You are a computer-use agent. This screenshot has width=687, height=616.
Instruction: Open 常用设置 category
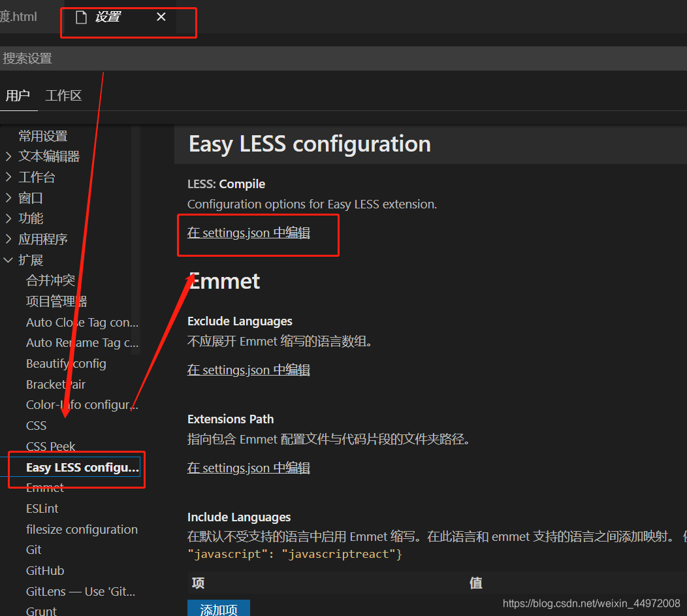click(43, 136)
